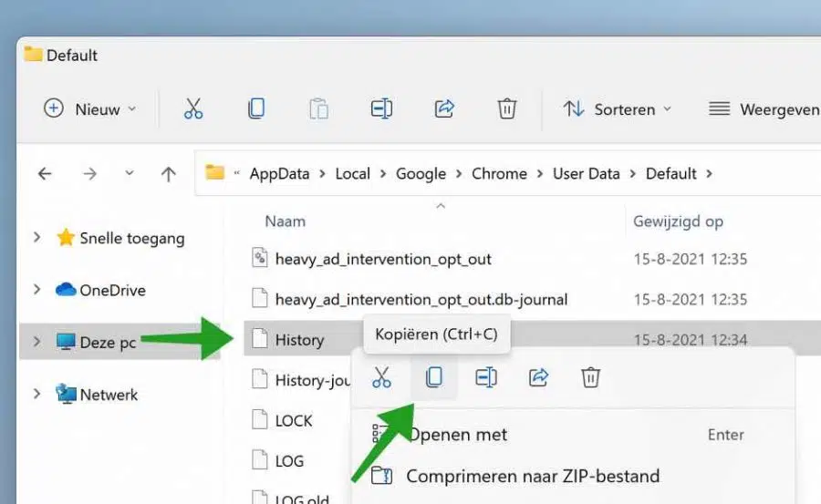
Task: Open the Weergeven view options
Action: tap(764, 108)
